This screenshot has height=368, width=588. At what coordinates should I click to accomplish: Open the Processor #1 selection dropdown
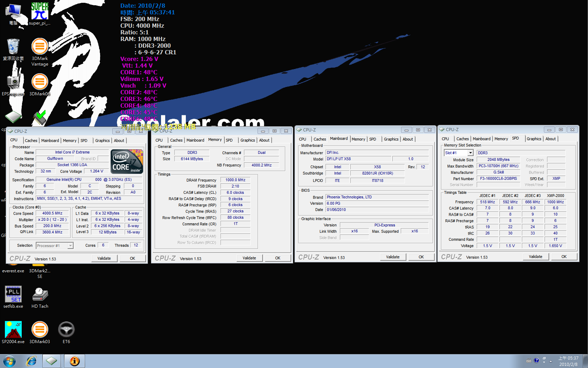[x=55, y=246]
